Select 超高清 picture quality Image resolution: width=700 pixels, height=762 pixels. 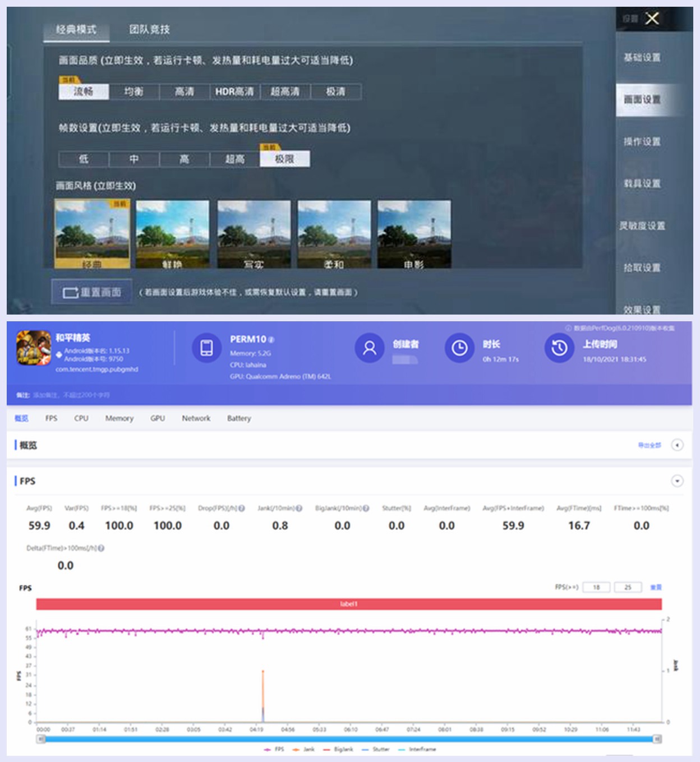coord(285,91)
